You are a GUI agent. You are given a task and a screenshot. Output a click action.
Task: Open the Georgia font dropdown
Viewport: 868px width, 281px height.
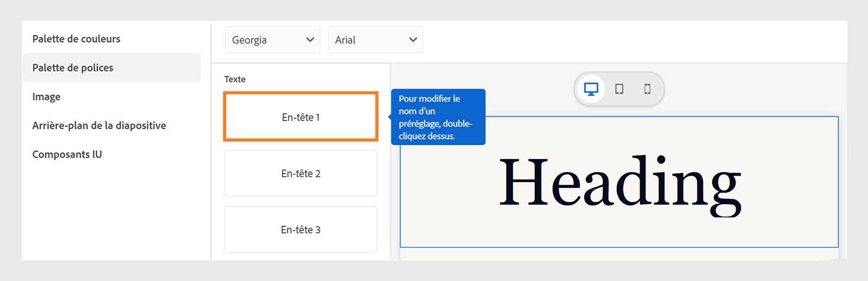coord(265,40)
